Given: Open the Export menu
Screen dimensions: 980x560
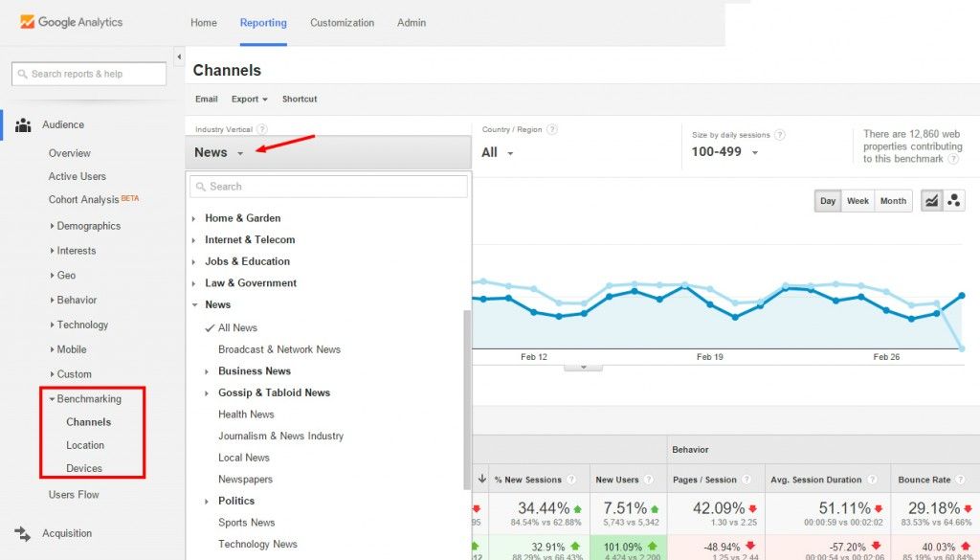Looking at the screenshot, I should (249, 99).
